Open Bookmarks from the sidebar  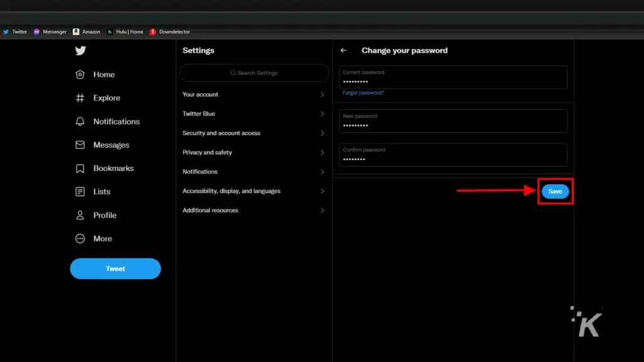[113, 168]
